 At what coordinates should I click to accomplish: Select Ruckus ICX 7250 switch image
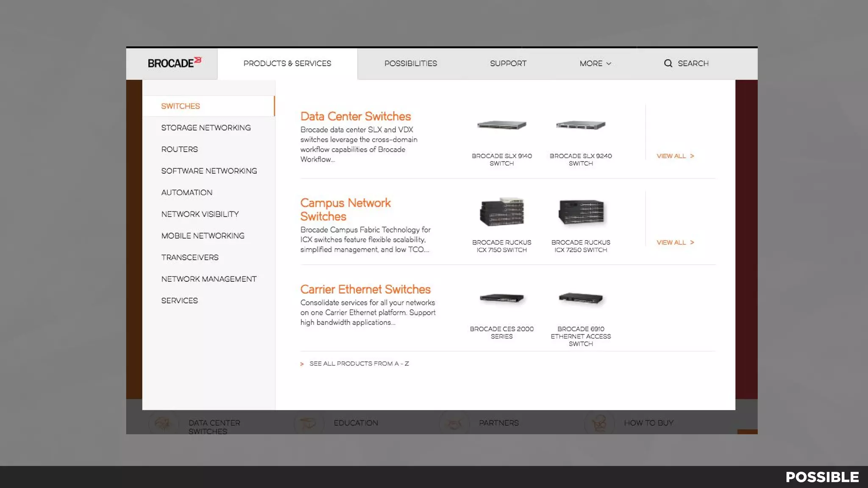[581, 212]
